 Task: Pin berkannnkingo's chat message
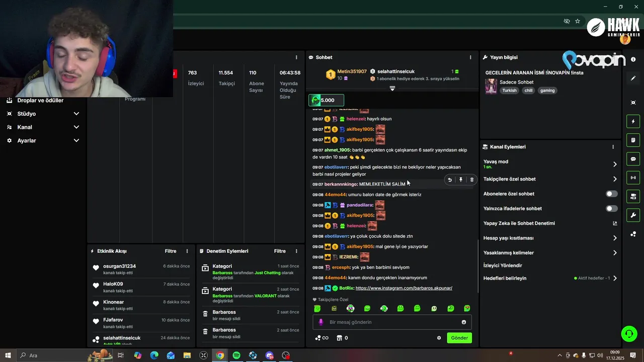(460, 179)
